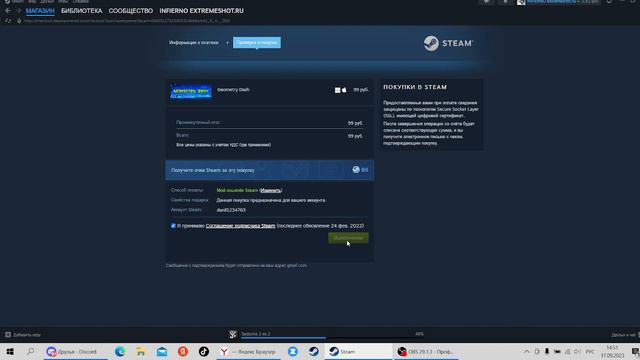Click the page URL address text
The height and width of the screenshot is (360, 640).
click(x=127, y=20)
